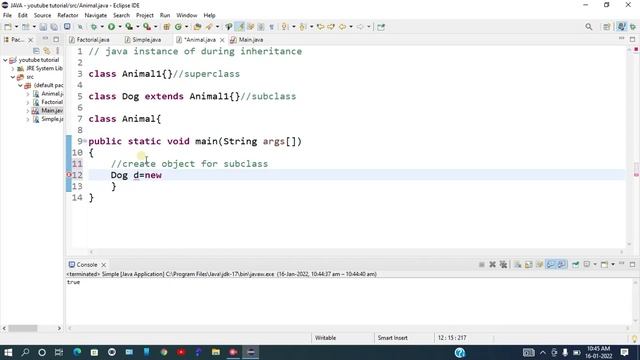The image size is (640, 360).
Task: Select the Java perspective icon
Action: 621,27
